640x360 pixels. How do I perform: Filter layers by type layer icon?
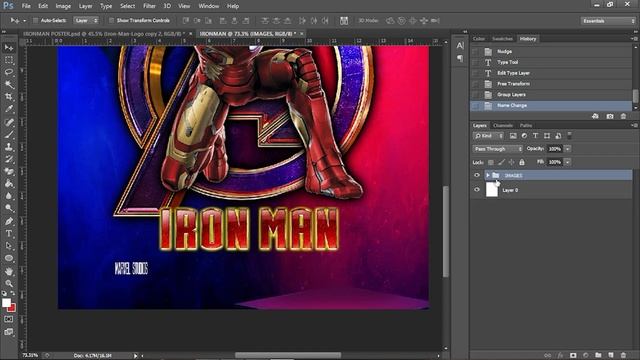(x=535, y=136)
